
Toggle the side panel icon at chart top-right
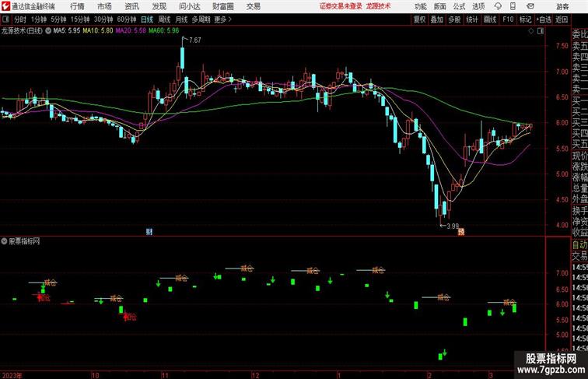click(x=541, y=31)
